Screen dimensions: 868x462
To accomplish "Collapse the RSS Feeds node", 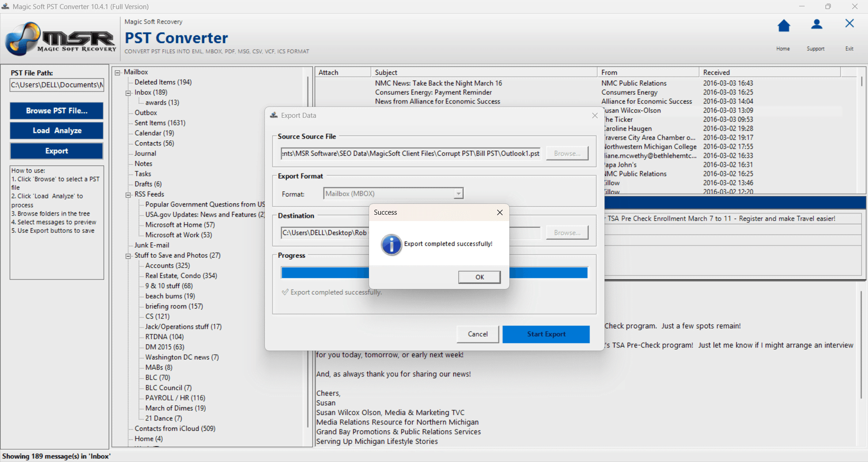I will pos(128,195).
